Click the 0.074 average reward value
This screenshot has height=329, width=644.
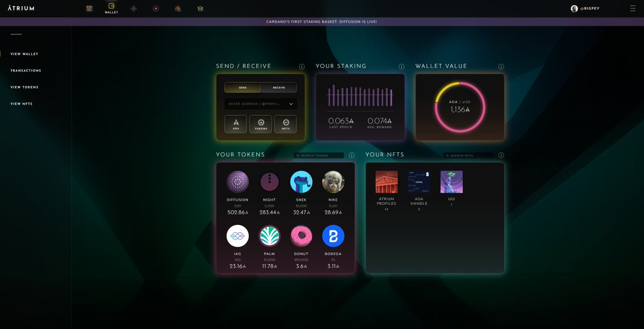point(380,121)
